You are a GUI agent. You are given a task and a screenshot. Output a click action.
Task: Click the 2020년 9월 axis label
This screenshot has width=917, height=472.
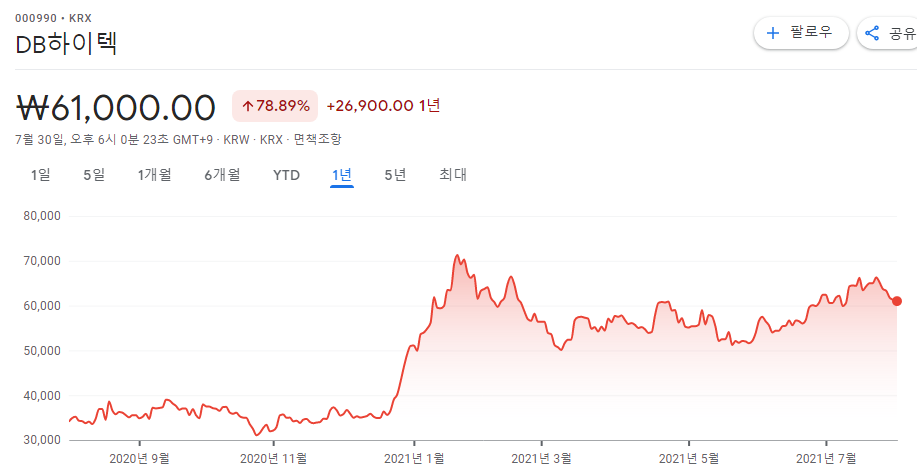point(139,459)
